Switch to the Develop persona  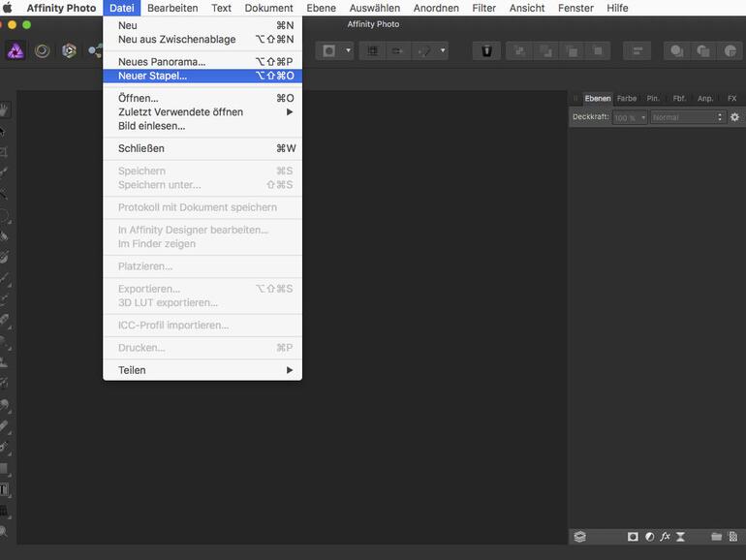[x=69, y=50]
